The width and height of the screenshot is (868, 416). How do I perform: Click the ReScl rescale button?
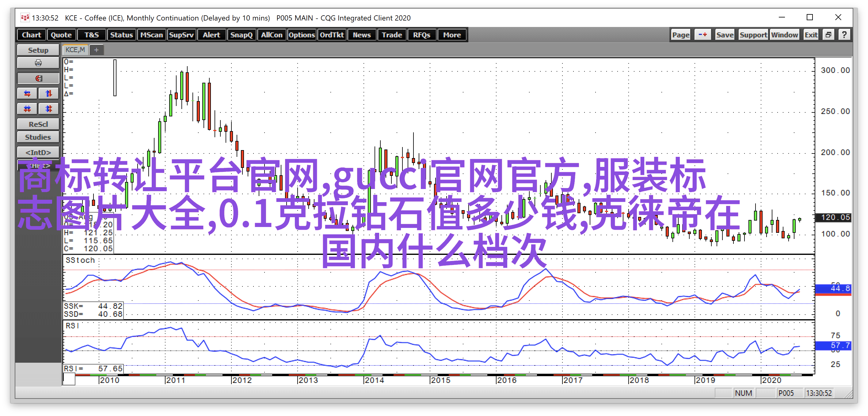(x=38, y=124)
